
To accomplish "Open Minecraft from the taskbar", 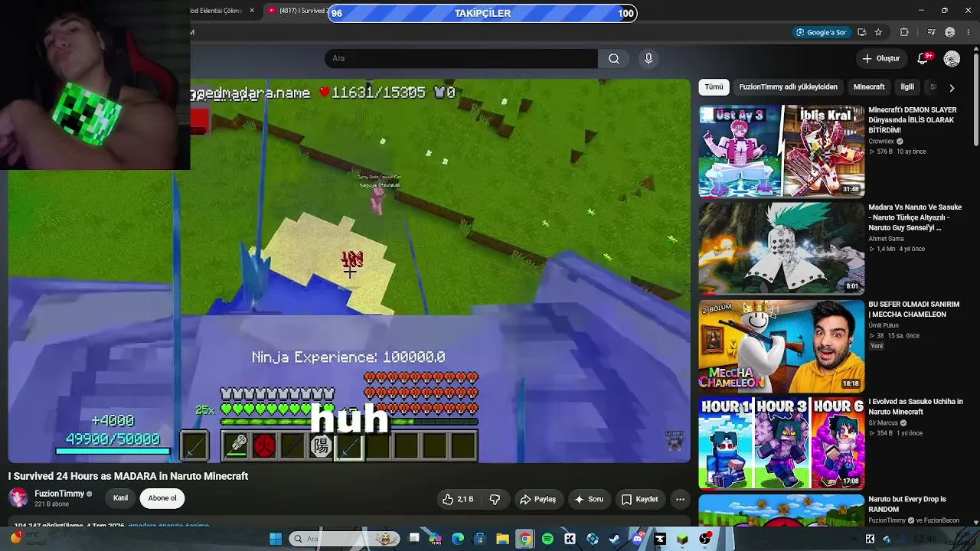I will coord(682,539).
